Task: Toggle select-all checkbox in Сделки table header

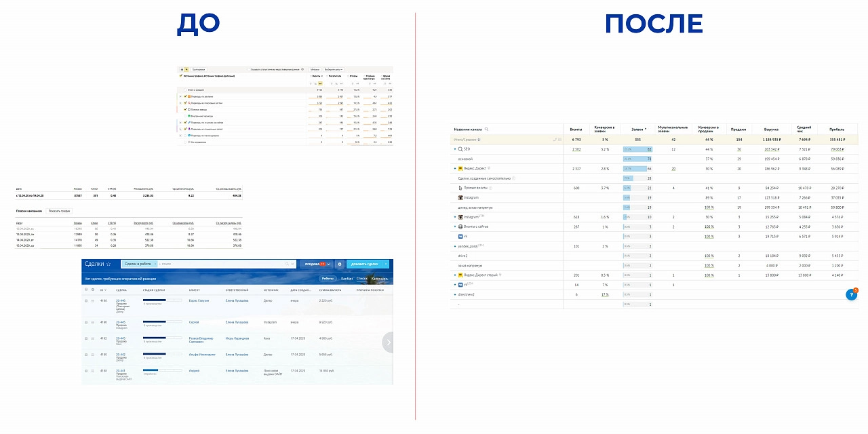Action: click(x=86, y=290)
